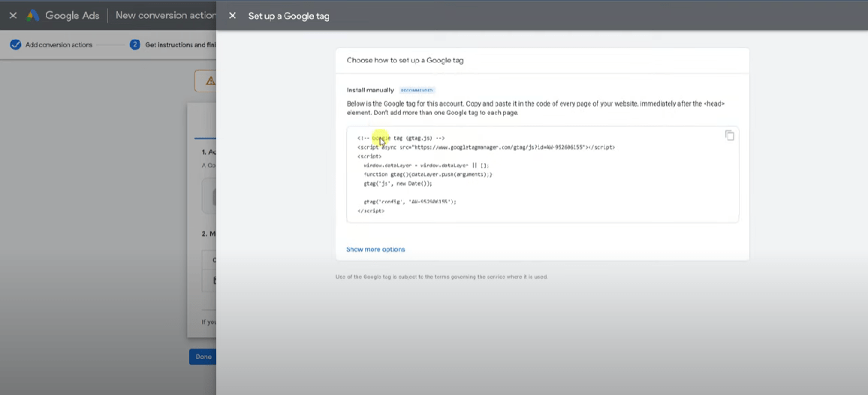Viewport: 868px width, 395px height.
Task: Click the X beside the Google Ads logo
Action: (13, 16)
